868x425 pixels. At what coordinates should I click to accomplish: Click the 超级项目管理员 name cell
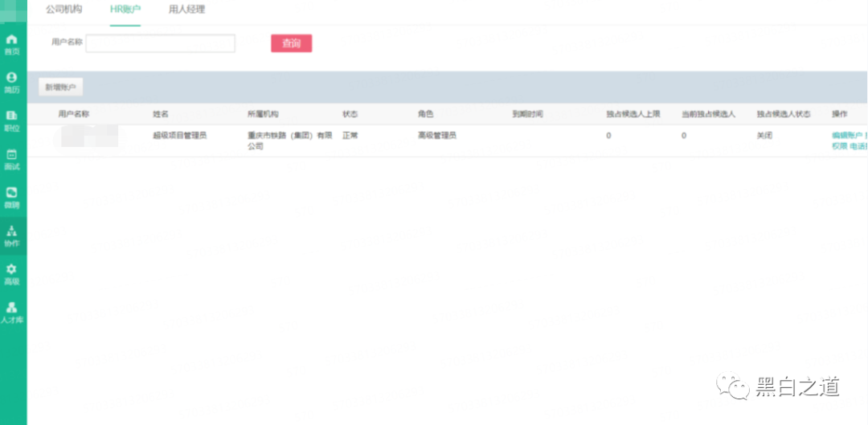coord(179,135)
